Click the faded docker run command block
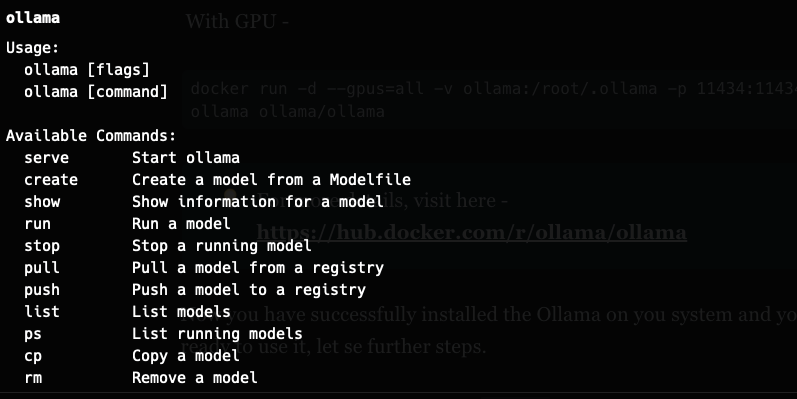This screenshot has width=797, height=399. [489, 100]
